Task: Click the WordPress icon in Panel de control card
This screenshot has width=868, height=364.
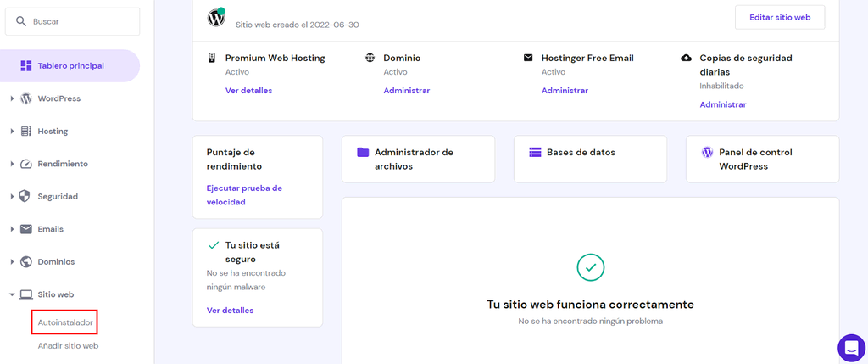Action: click(707, 153)
